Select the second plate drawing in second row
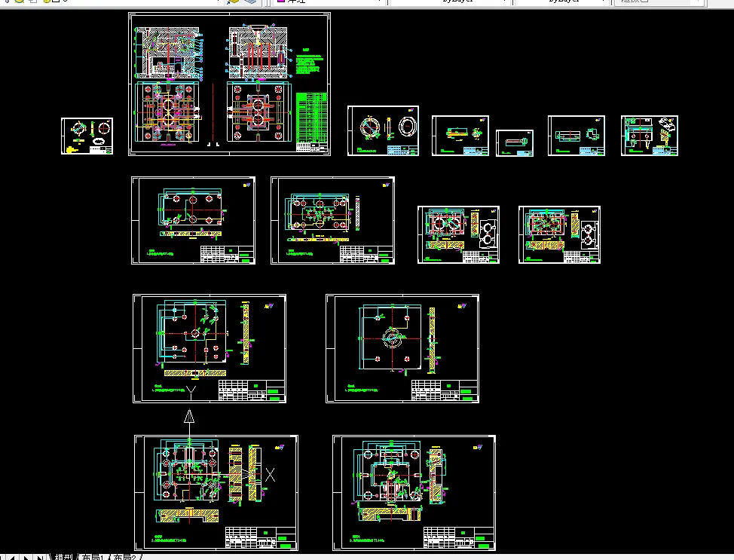The height and width of the screenshot is (560, 734). (x=332, y=221)
